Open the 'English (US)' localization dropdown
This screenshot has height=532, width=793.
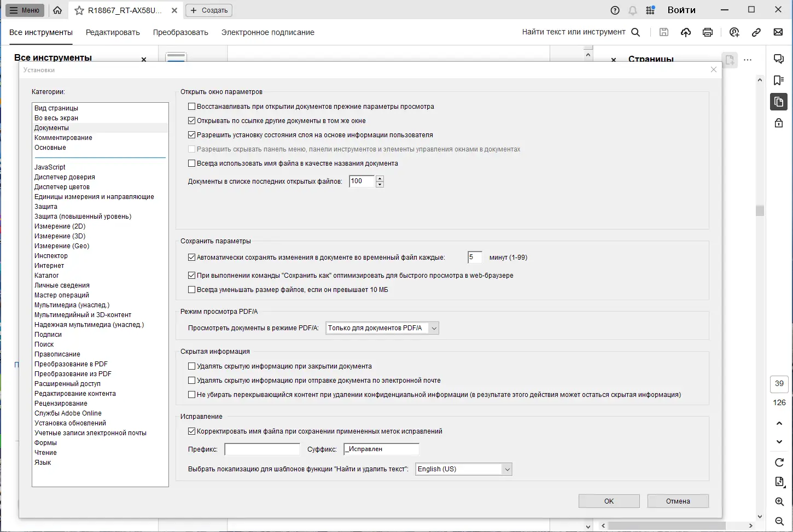pos(508,469)
